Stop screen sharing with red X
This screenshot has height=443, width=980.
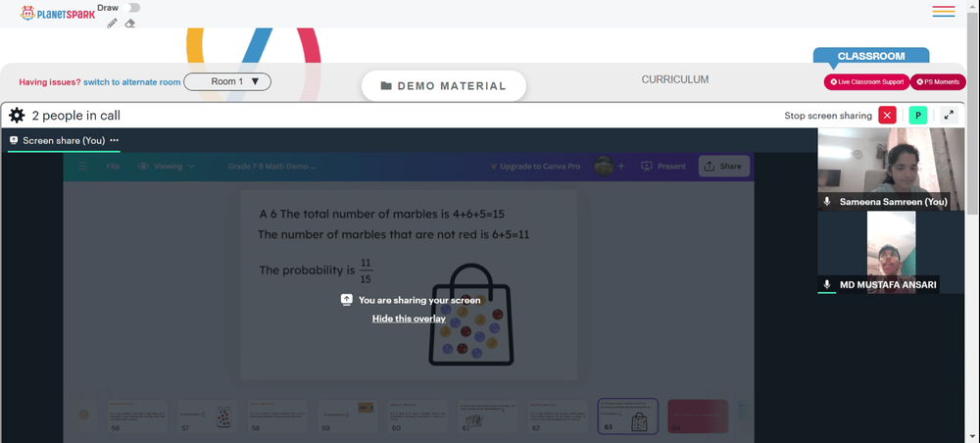tap(887, 115)
